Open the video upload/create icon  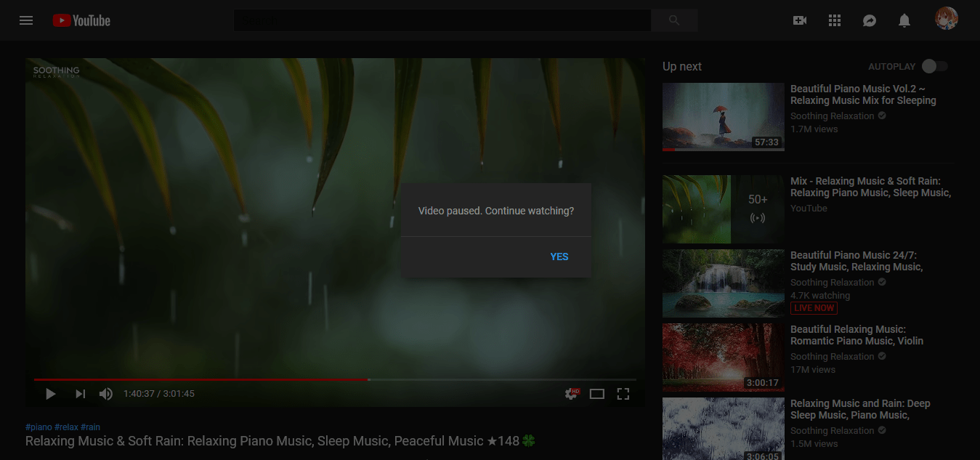tap(799, 20)
